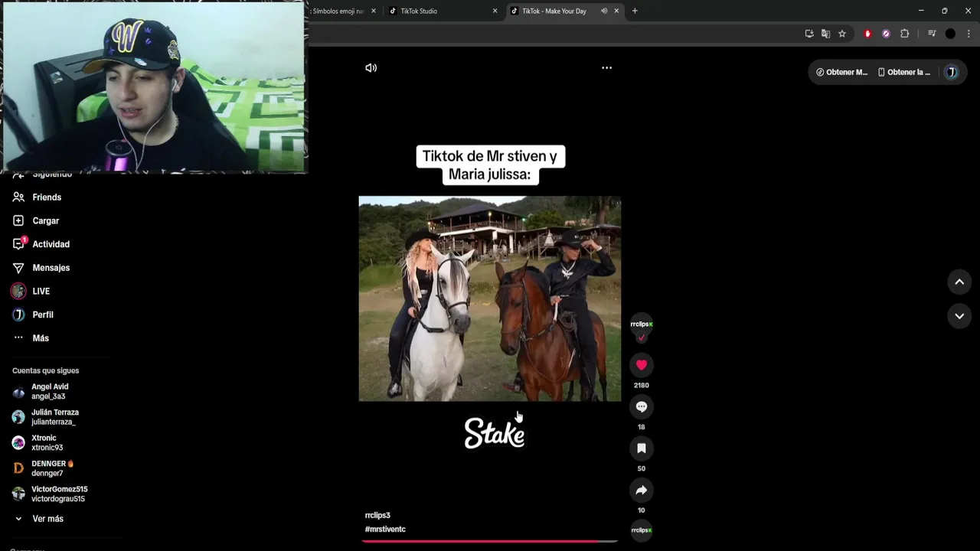Save the video with the bookmark icon
Screen dimensions: 980x551
click(x=642, y=448)
